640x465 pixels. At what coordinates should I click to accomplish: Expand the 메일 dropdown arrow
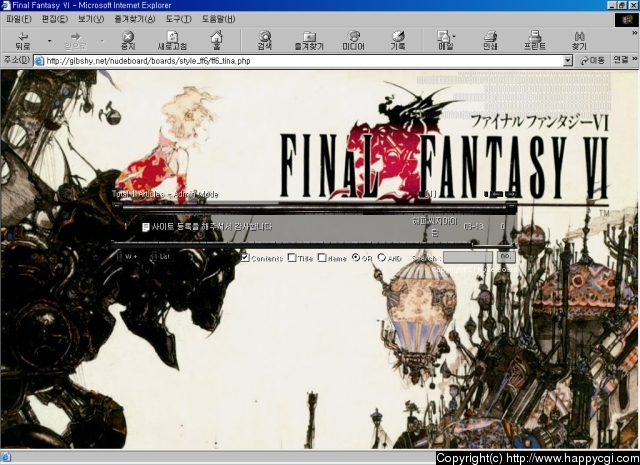pyautogui.click(x=454, y=36)
